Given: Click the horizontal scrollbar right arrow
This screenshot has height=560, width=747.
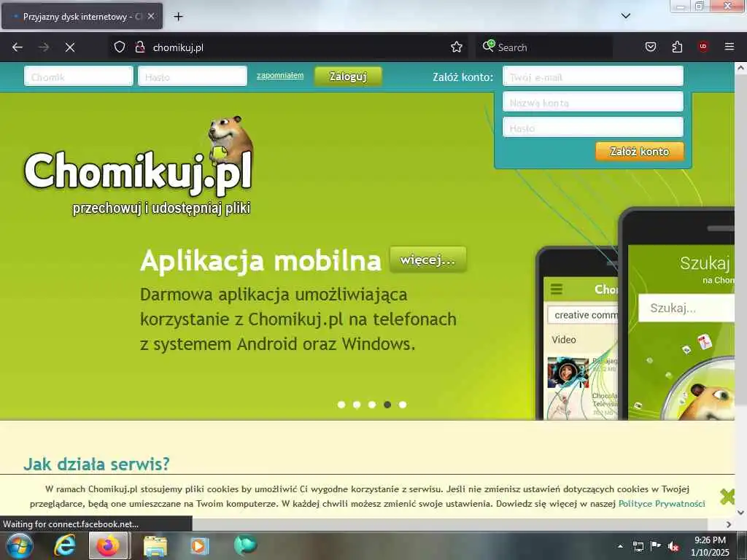Looking at the screenshot, I should click(729, 524).
